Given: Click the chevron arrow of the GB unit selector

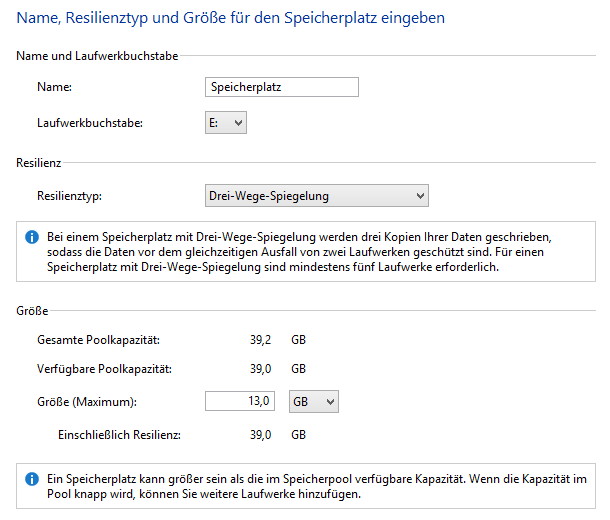Looking at the screenshot, I should [330, 401].
